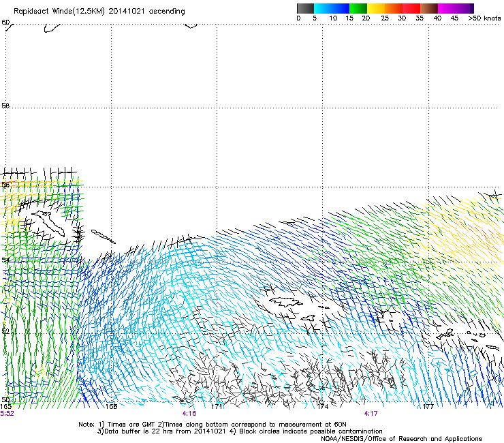Screen dimensions: 504x443
Task: Click the green 15-20 knots color band
Action: pyautogui.click(x=358, y=8)
